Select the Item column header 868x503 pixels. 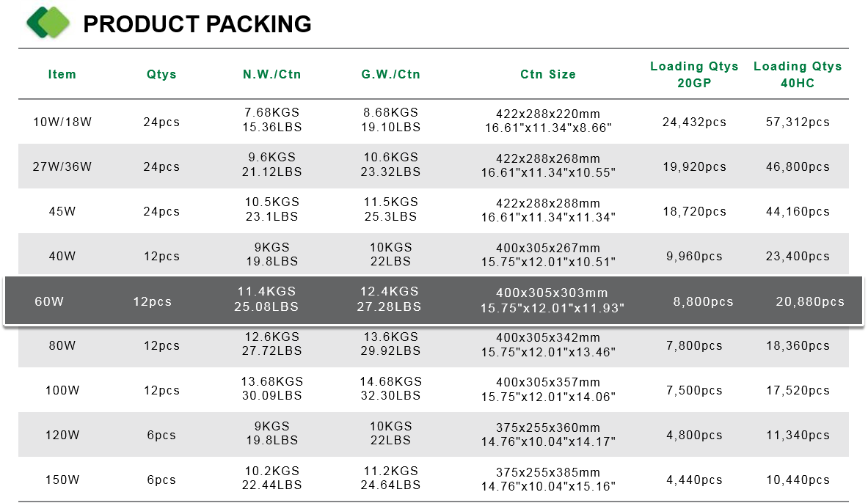pyautogui.click(x=62, y=74)
